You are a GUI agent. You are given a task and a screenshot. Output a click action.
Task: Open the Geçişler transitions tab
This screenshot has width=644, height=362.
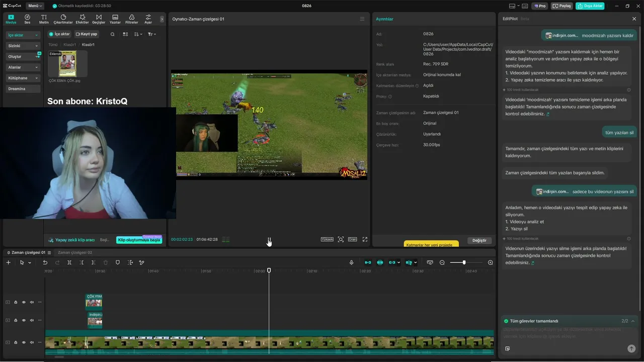coord(99,19)
